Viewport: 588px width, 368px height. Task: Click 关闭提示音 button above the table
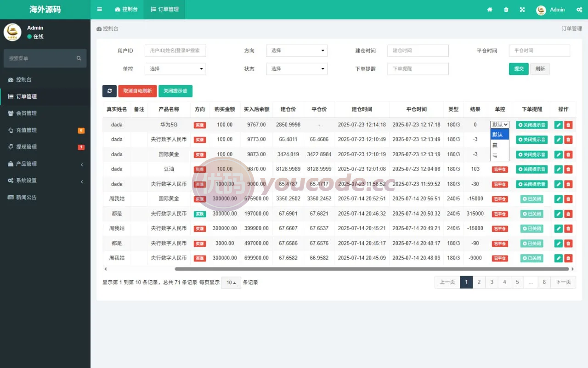[x=175, y=91]
